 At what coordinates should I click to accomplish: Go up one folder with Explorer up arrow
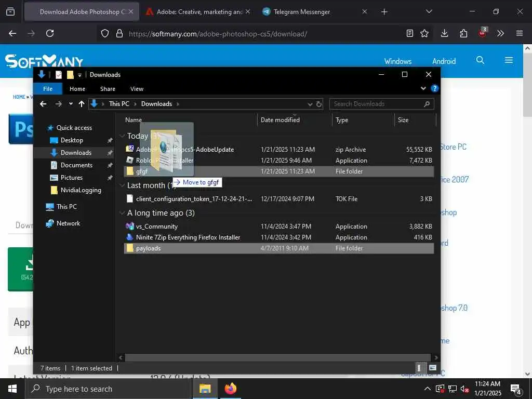pyautogui.click(x=82, y=104)
